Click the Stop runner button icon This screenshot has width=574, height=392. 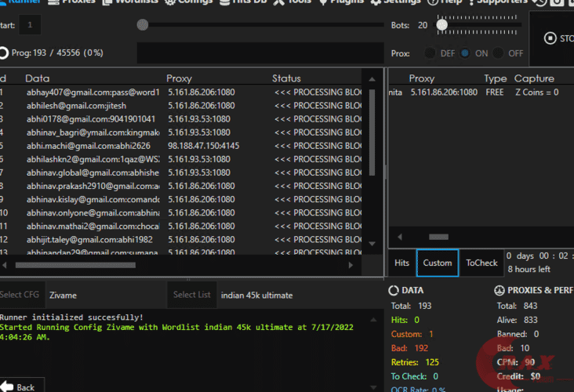pos(552,38)
